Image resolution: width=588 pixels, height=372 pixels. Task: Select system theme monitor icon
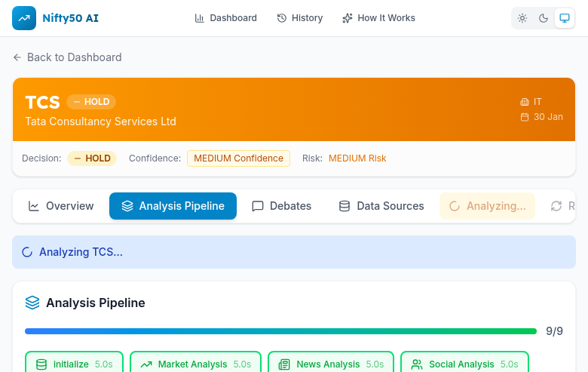pos(564,18)
